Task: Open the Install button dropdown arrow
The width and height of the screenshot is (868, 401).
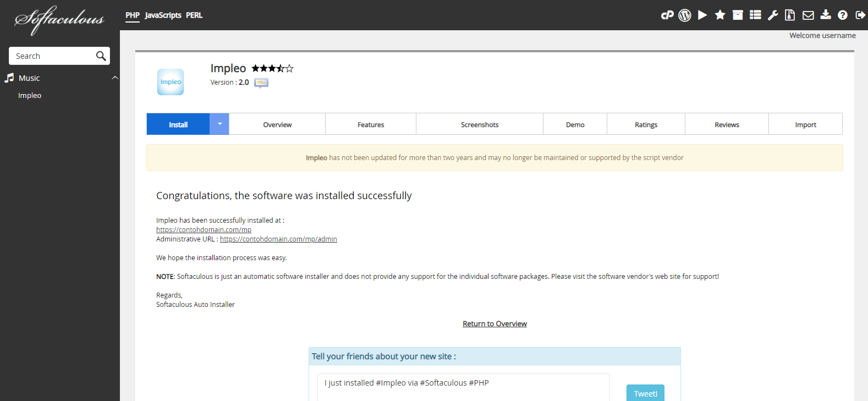Action: click(x=219, y=124)
